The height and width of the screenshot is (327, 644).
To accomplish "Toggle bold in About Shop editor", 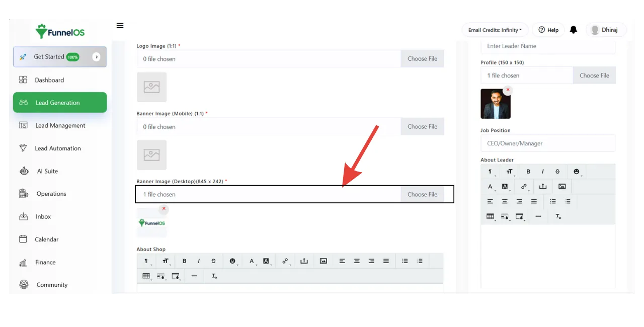I will click(184, 261).
